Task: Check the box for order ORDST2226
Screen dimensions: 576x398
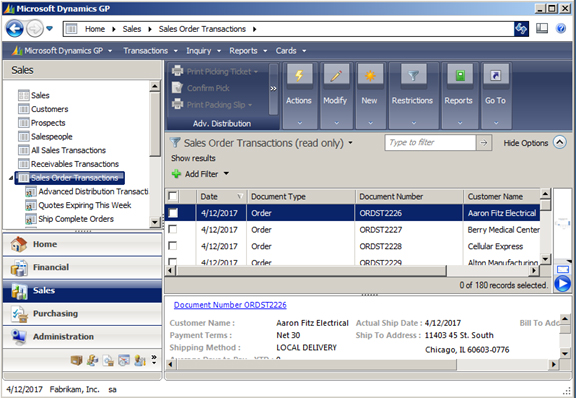Action: pos(173,213)
